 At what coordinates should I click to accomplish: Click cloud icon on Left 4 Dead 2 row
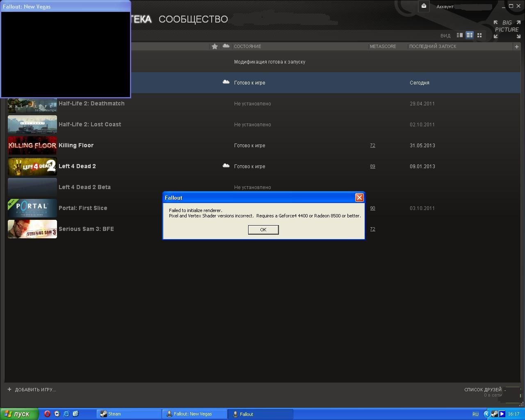coord(226,166)
